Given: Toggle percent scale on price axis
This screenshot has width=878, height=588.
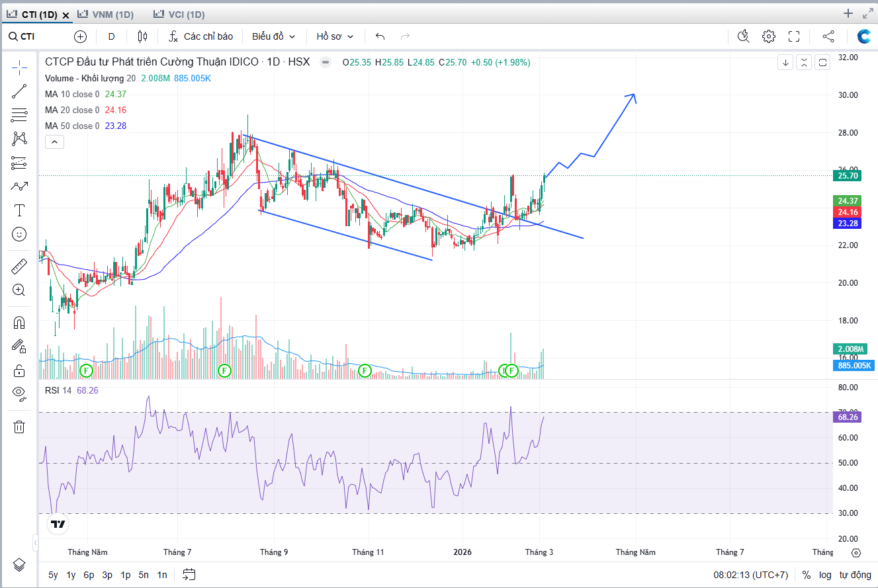Looking at the screenshot, I should 806,575.
